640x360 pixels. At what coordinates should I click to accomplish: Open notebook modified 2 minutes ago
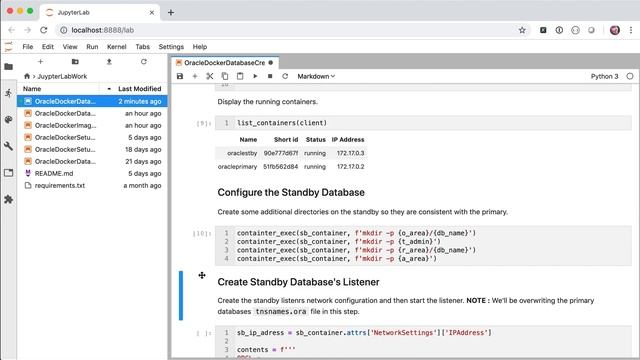pos(92,101)
